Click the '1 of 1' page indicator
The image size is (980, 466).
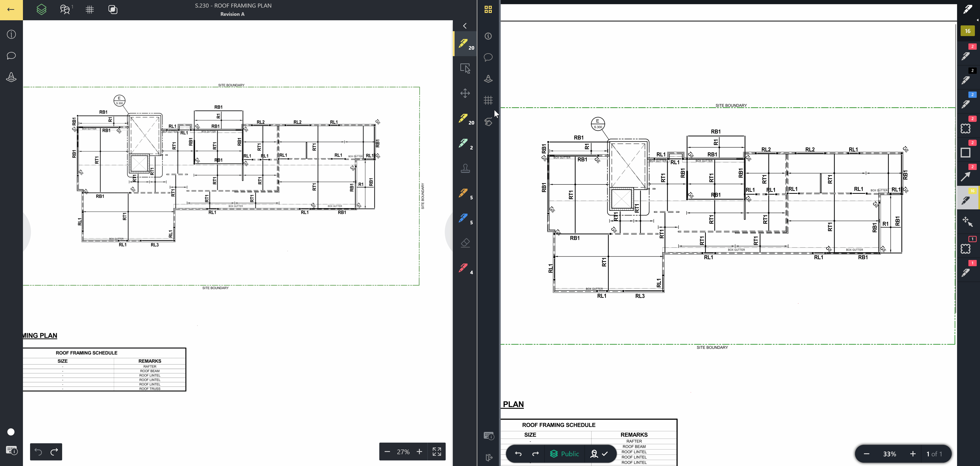pyautogui.click(x=934, y=454)
